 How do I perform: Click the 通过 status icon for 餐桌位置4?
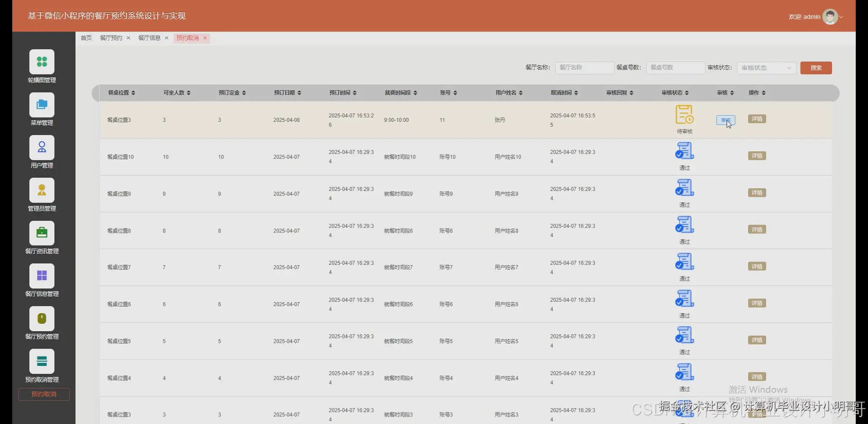684,372
